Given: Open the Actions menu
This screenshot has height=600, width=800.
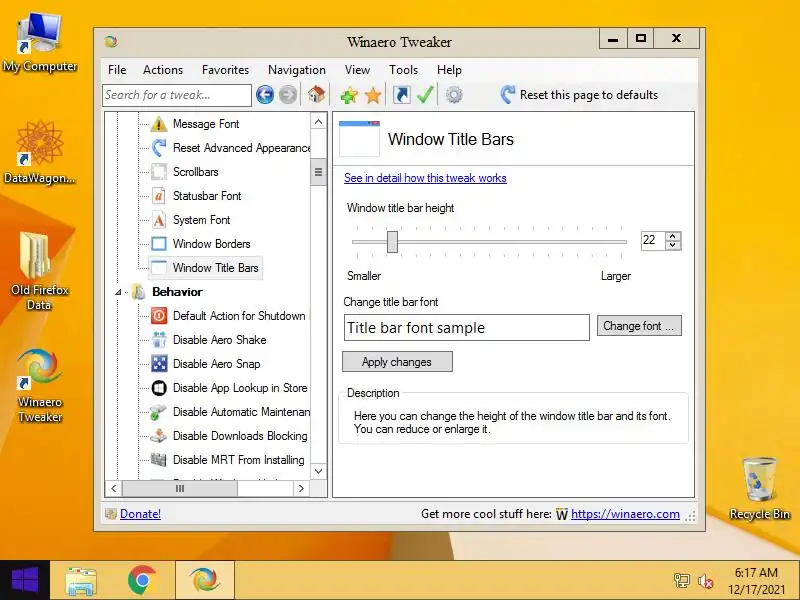Looking at the screenshot, I should pos(163,70).
